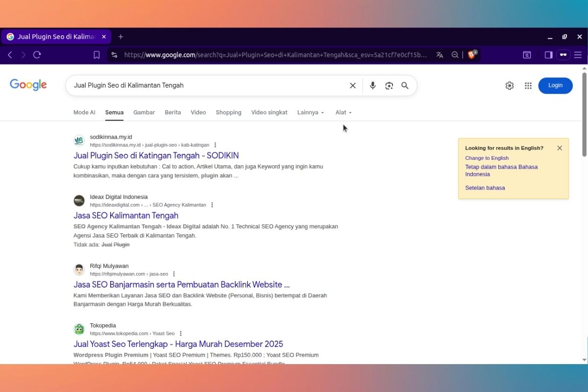Start the search with the magnifier icon
Screen dimensions: 588x392
point(405,85)
